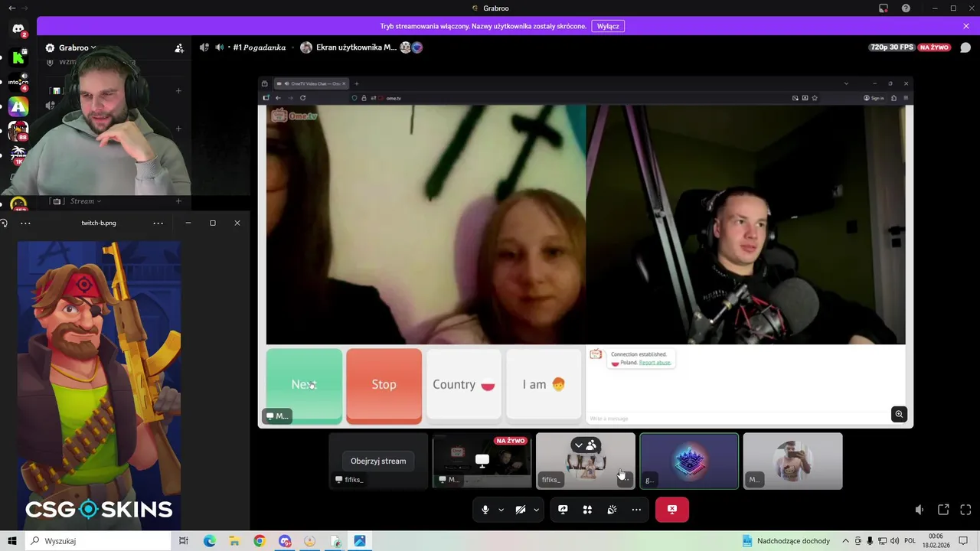Screen dimensions: 980x551
Task: Click the OmeTV Video Chat browser tab
Action: (311, 83)
